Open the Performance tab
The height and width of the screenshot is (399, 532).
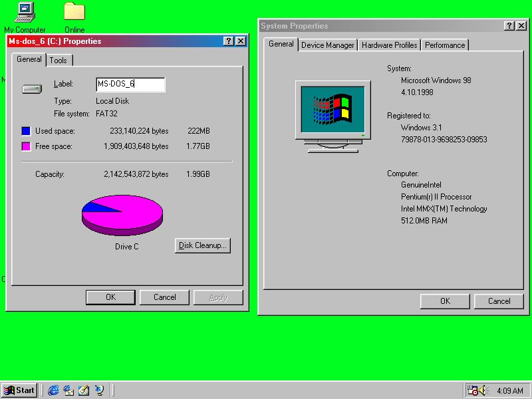[x=445, y=45]
